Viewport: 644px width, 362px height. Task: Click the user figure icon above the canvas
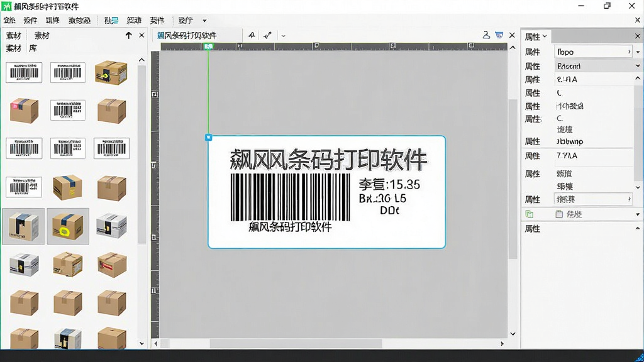pyautogui.click(x=486, y=35)
